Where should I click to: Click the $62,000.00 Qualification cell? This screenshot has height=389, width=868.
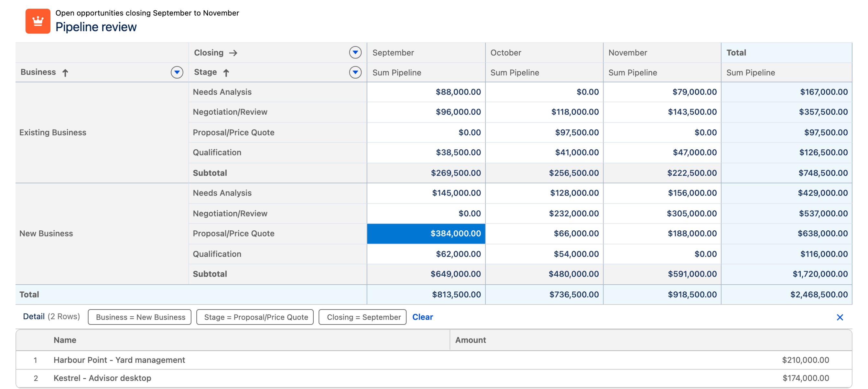point(426,254)
